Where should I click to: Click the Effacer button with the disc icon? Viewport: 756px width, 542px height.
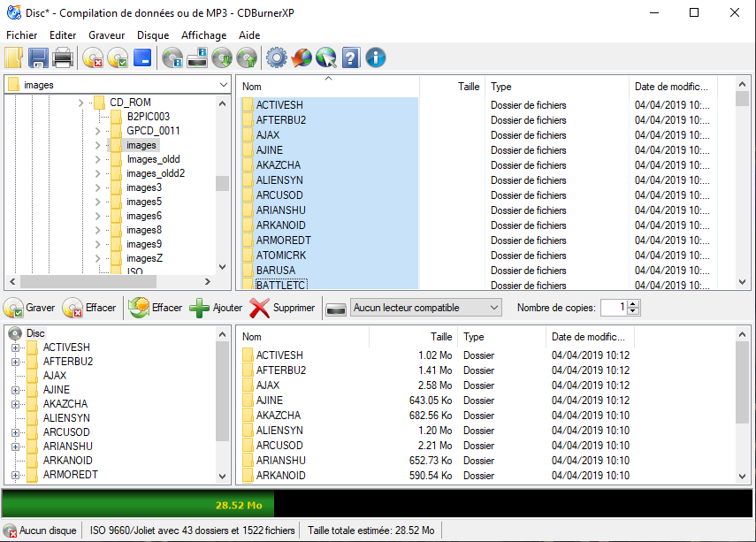(x=89, y=308)
